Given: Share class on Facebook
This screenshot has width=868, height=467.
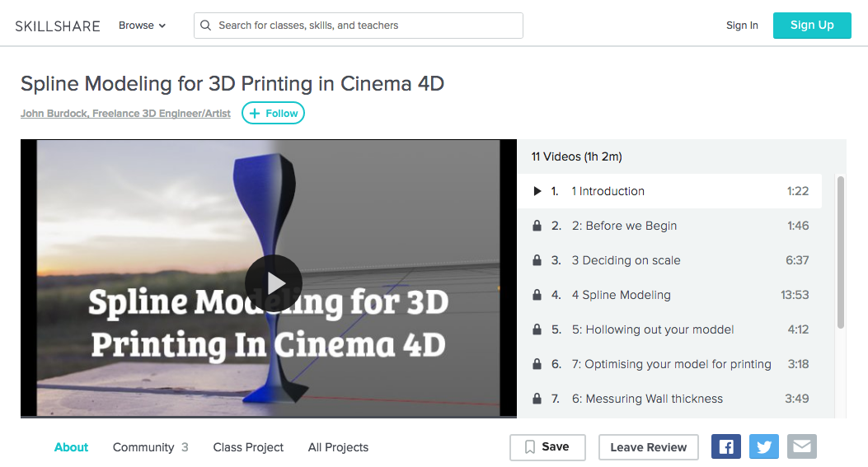Looking at the screenshot, I should click(725, 446).
